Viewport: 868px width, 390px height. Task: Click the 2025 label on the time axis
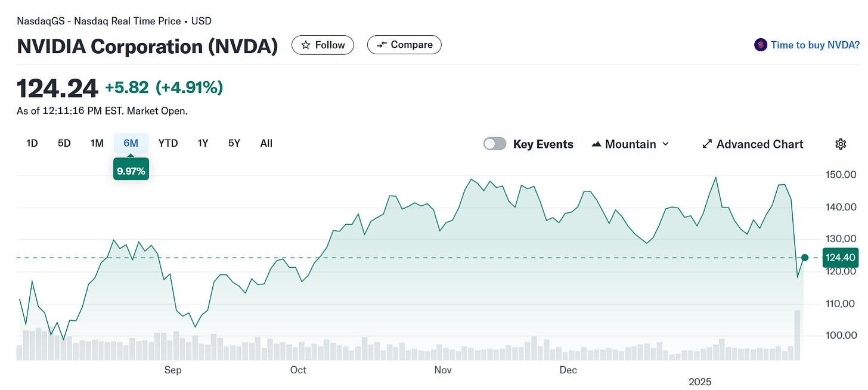click(700, 382)
